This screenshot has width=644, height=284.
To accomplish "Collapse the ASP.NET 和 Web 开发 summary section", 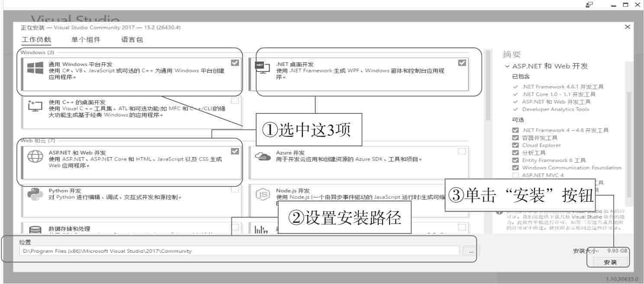I will click(507, 66).
